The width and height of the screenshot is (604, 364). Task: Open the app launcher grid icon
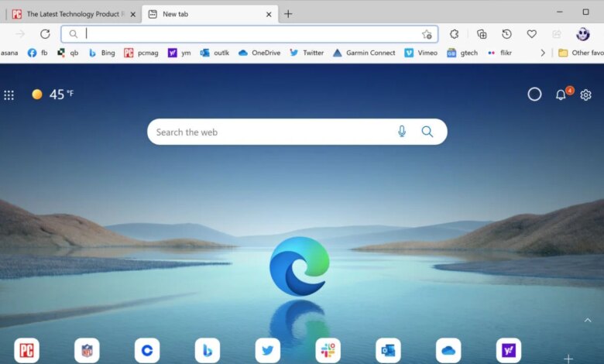(x=9, y=94)
